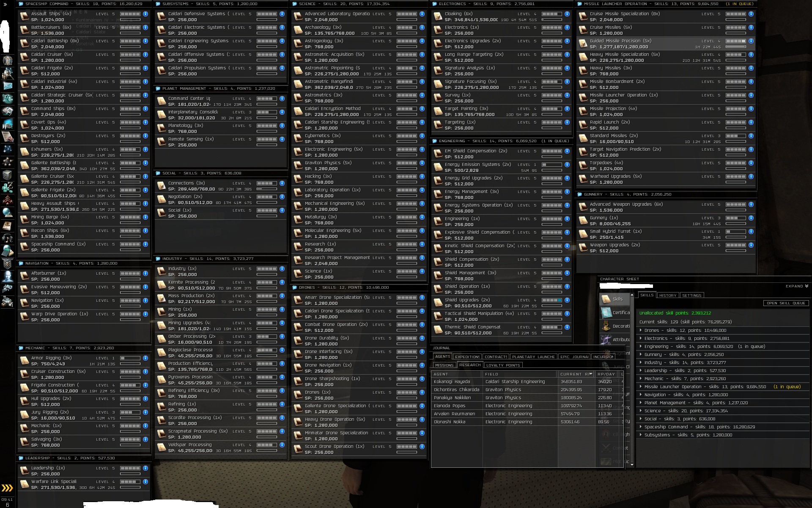Open the Loyalty Points journal tab
Image resolution: width=812 pixels, height=508 pixels.
pos(503,365)
